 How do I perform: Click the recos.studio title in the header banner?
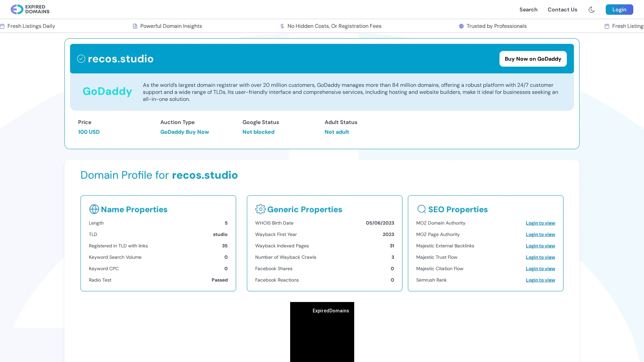point(121,59)
